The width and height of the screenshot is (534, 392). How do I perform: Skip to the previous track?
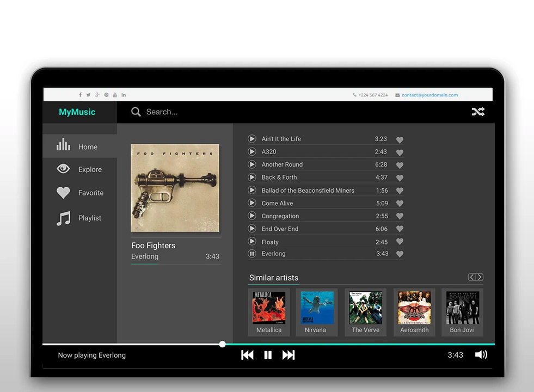coord(247,355)
